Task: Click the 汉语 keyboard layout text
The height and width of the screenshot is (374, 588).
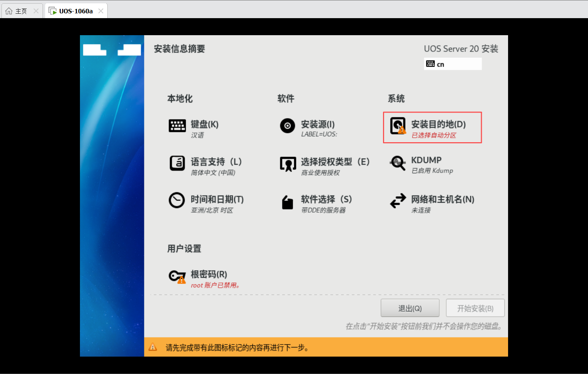Action: coord(197,136)
